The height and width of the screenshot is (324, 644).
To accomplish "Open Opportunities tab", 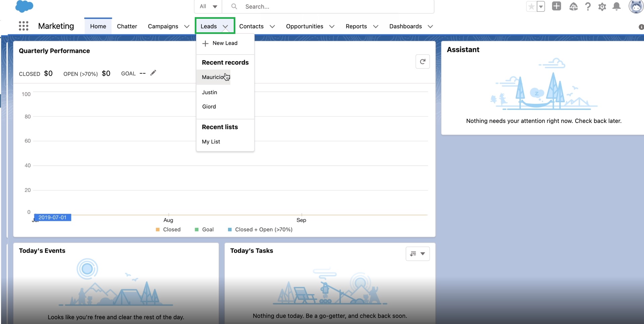I will pyautogui.click(x=305, y=26).
